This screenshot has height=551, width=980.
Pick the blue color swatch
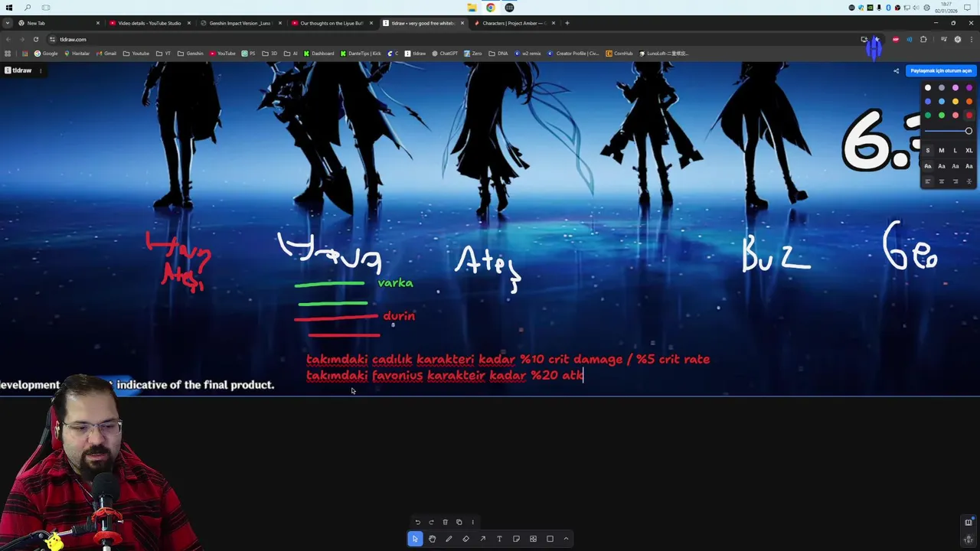(928, 102)
